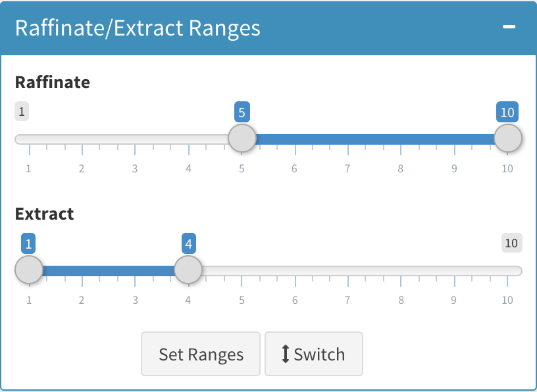The image size is (537, 392).
Task: Click the Extract slider track at 8
Action: pyautogui.click(x=401, y=270)
